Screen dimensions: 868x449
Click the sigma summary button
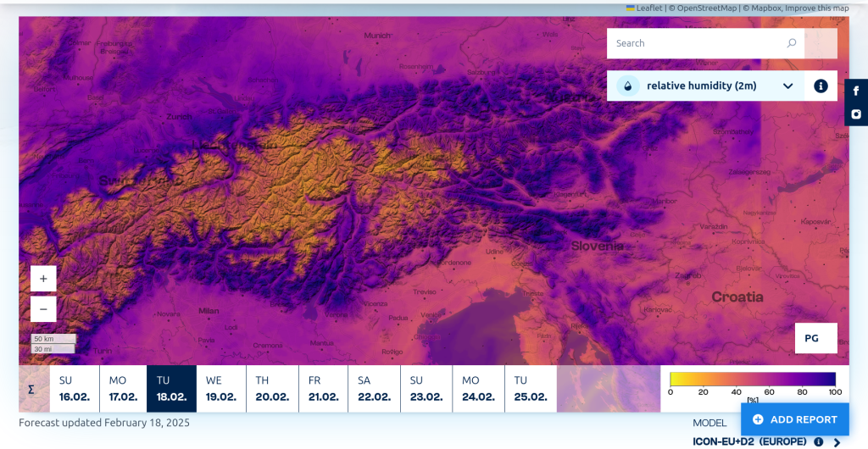coord(31,390)
